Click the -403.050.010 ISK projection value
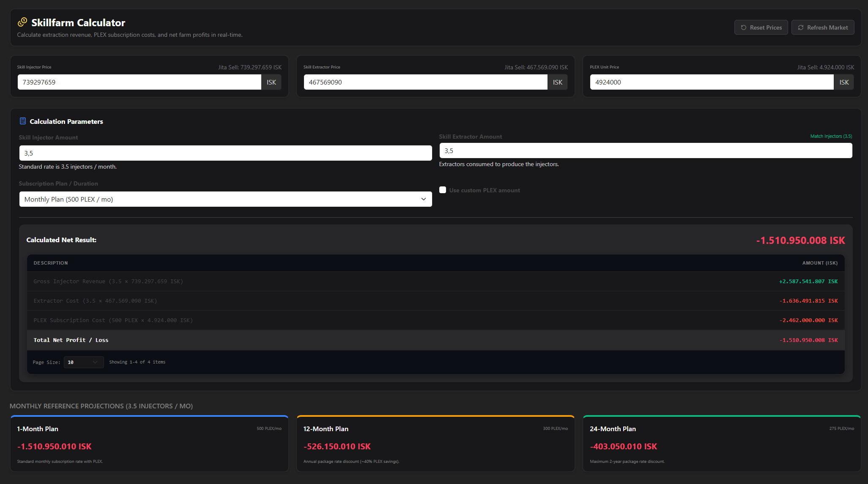 (624, 446)
